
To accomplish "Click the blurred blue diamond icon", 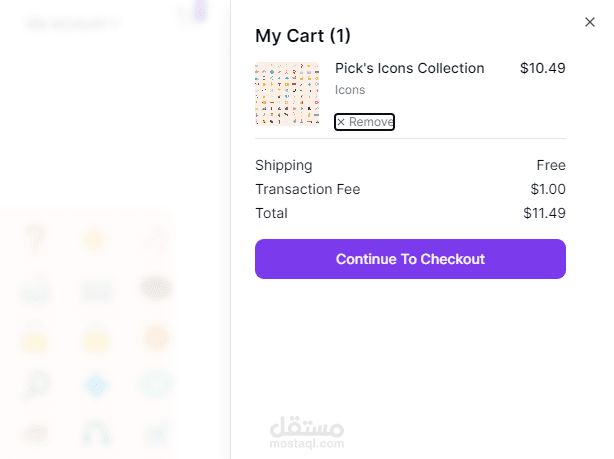I will pos(96,385).
